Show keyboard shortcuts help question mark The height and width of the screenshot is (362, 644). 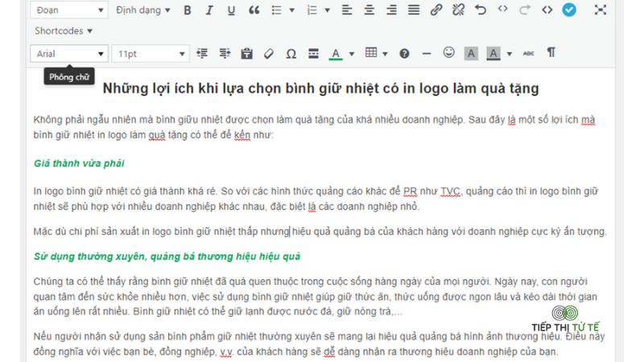tap(404, 54)
